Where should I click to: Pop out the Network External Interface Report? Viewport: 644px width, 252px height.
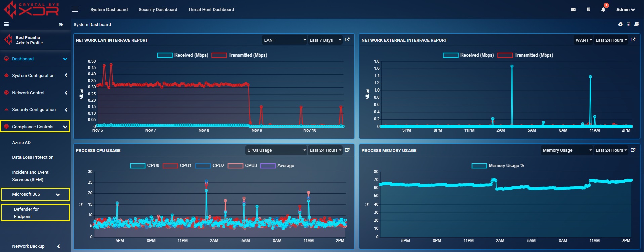pyautogui.click(x=633, y=40)
